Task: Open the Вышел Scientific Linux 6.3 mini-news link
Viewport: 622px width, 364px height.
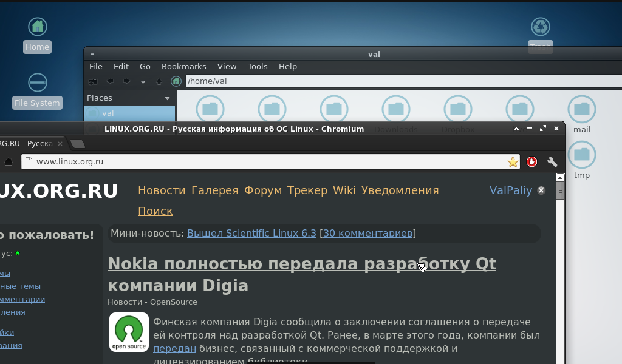Action: (251, 234)
